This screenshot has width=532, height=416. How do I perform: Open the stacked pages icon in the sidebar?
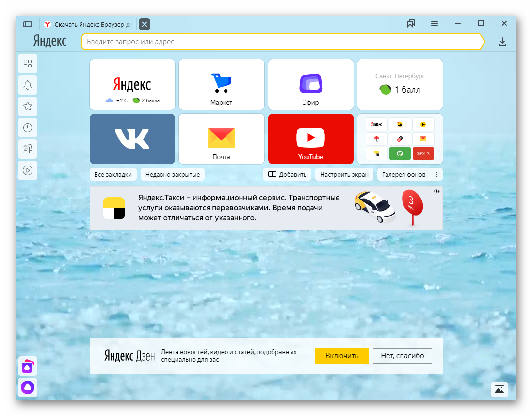(x=28, y=149)
